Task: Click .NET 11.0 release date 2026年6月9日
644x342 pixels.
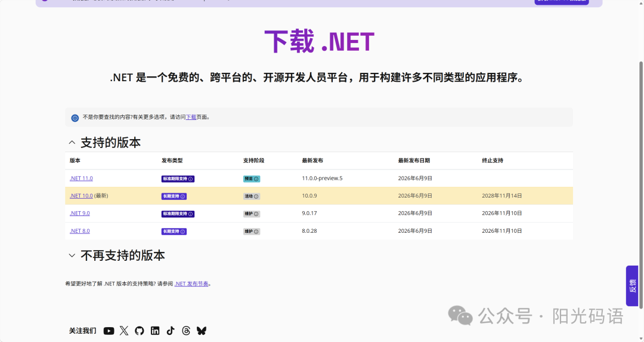Action: click(415, 178)
